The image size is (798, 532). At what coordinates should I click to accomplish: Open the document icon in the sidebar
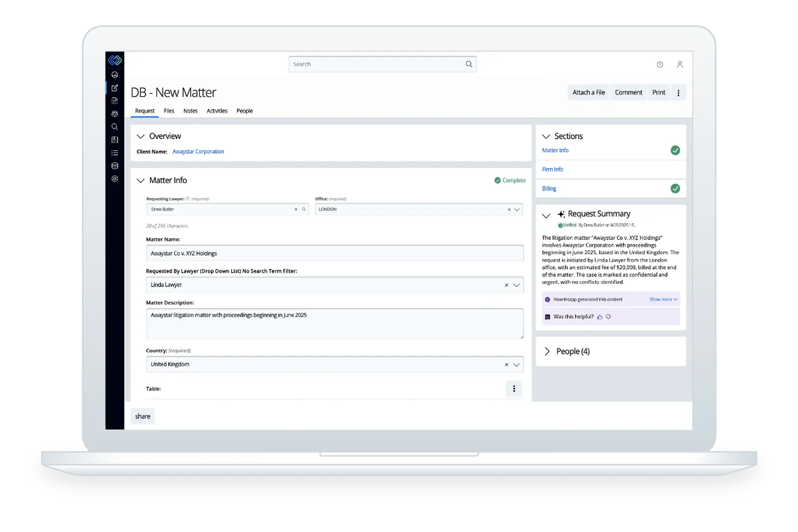point(115,100)
